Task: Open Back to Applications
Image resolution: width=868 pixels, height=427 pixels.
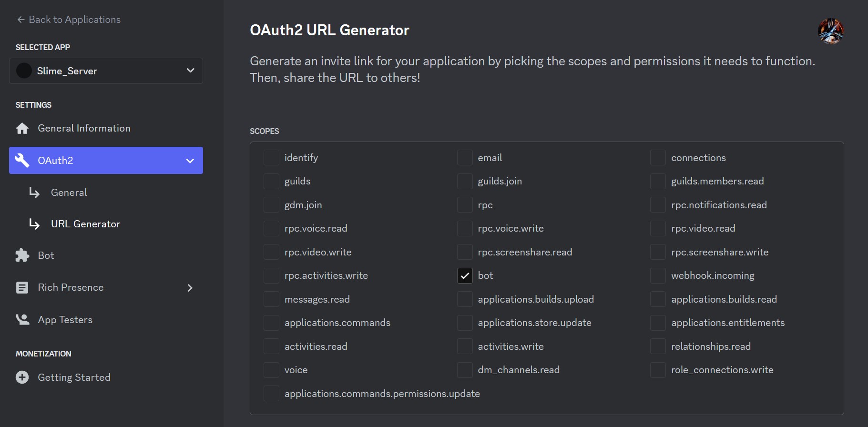Action: click(x=74, y=19)
